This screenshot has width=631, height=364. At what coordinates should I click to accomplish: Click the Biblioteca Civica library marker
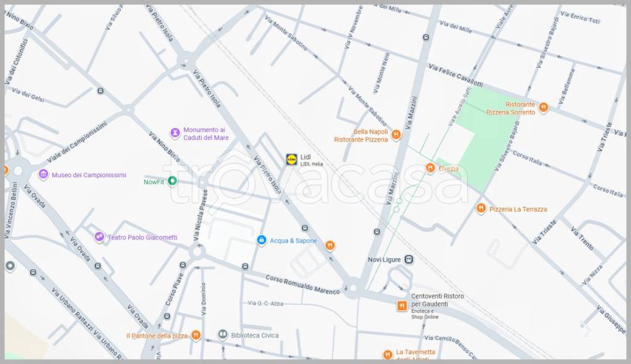click(222, 335)
